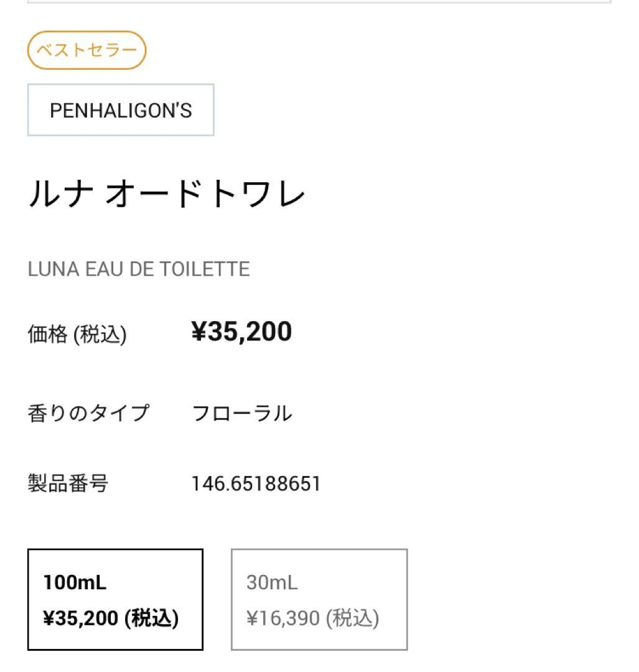
Task: Click ¥35,200 (税込) inside the 100mL box
Action: [111, 618]
